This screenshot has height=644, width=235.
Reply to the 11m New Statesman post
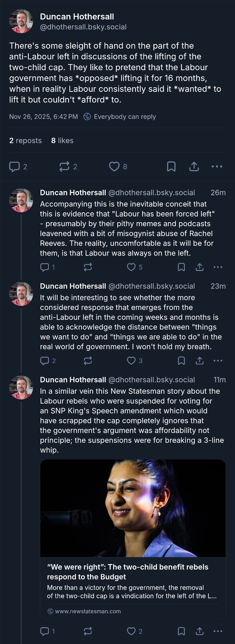point(44,631)
